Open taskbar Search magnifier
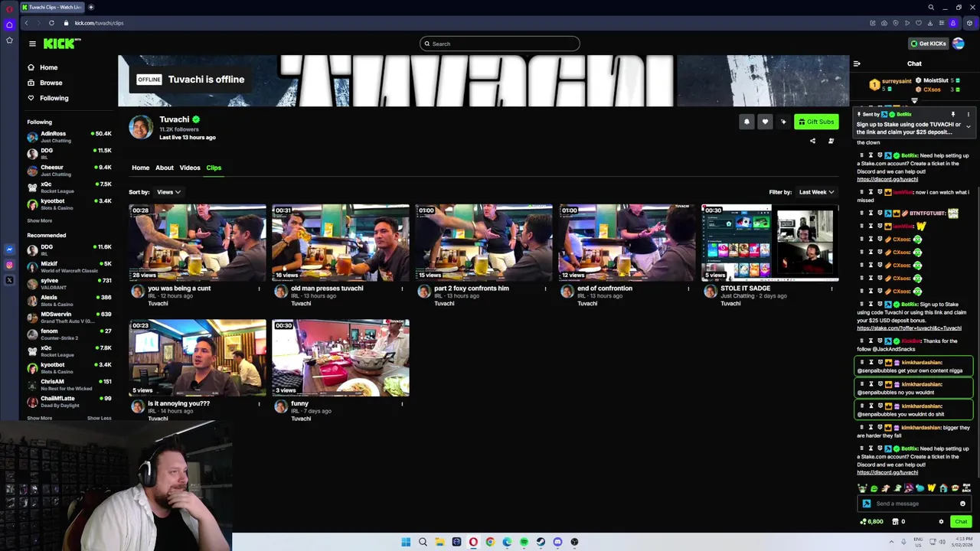 (x=423, y=542)
